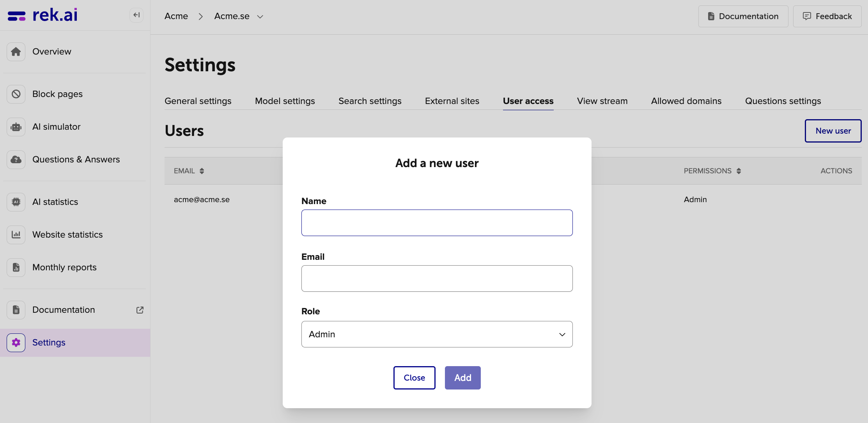Click the Block pages sidebar icon
This screenshot has height=423, width=868.
[x=16, y=93]
